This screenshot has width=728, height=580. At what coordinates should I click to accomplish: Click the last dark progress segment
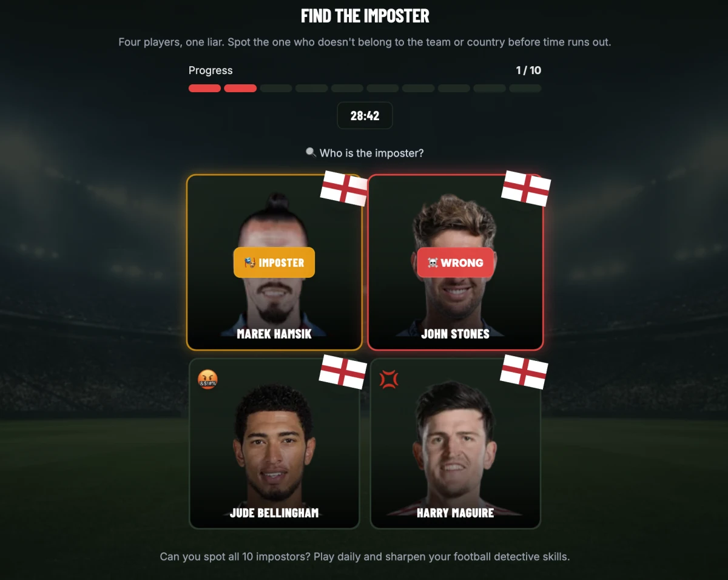pos(525,89)
